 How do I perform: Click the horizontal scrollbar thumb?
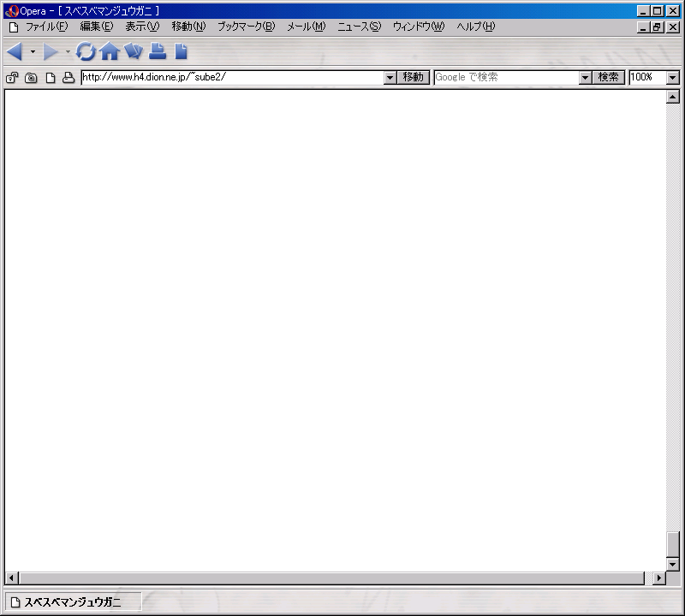point(331,578)
